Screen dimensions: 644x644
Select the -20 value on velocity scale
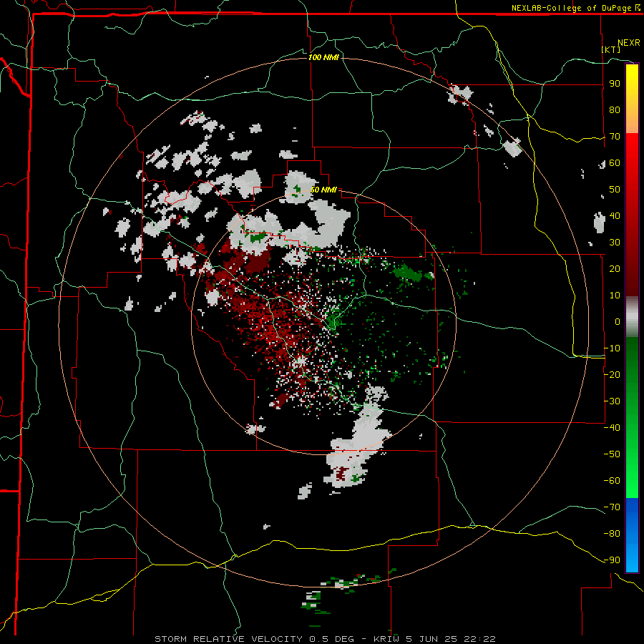(612, 374)
